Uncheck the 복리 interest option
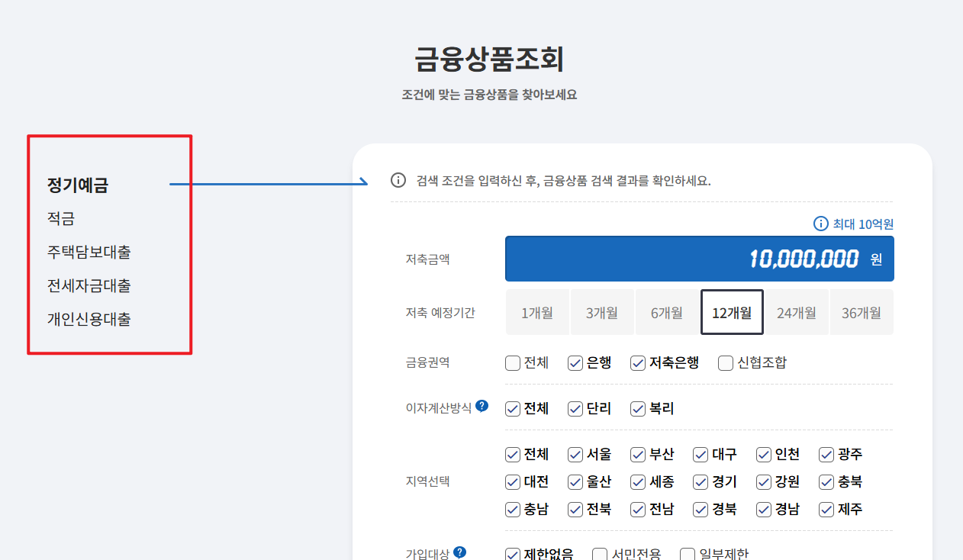963x560 pixels. 638,409
